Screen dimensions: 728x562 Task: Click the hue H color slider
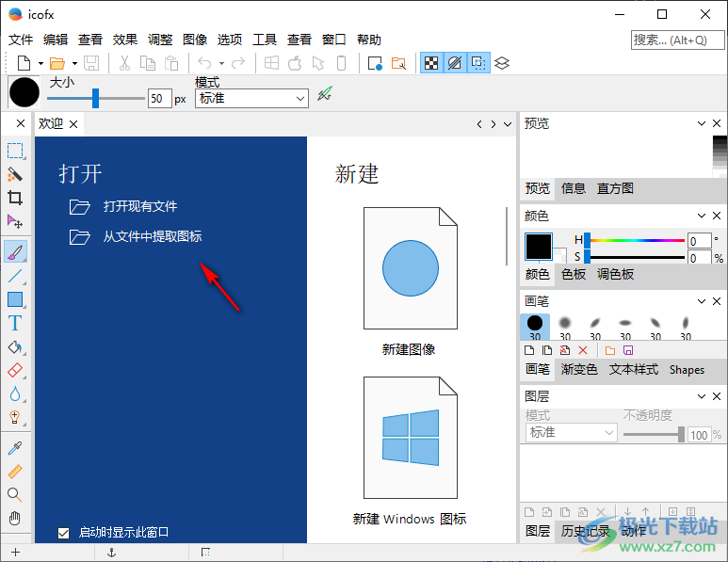[x=636, y=240]
